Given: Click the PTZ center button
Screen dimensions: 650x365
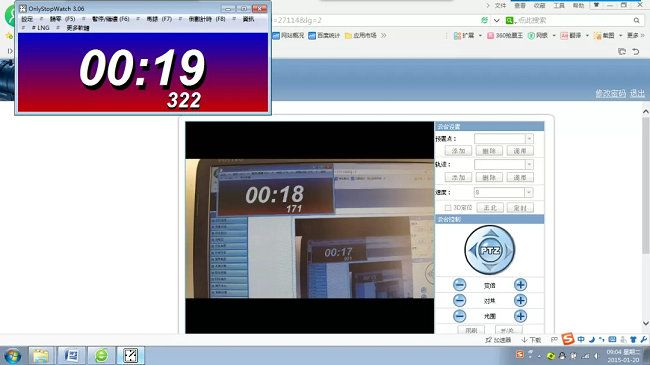Looking at the screenshot, I should click(490, 250).
